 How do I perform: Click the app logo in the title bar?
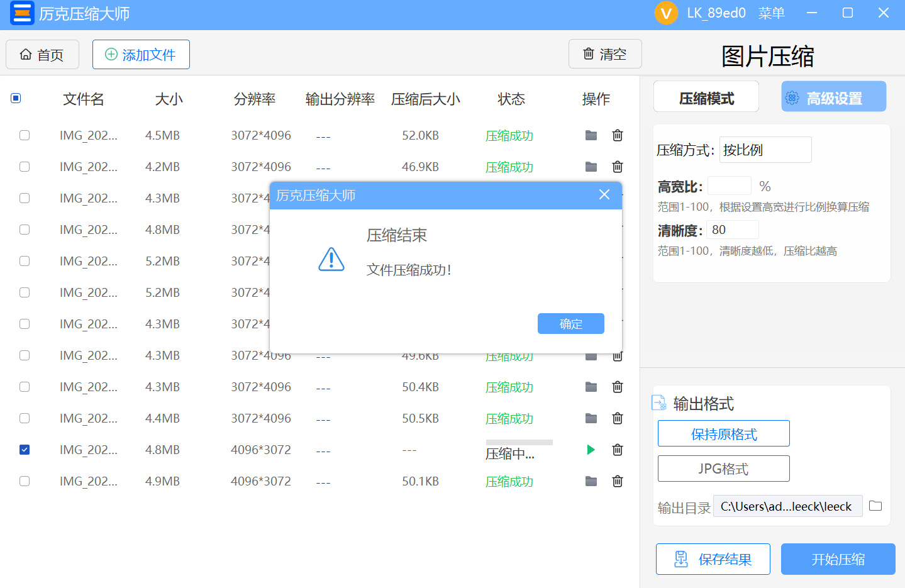point(22,13)
